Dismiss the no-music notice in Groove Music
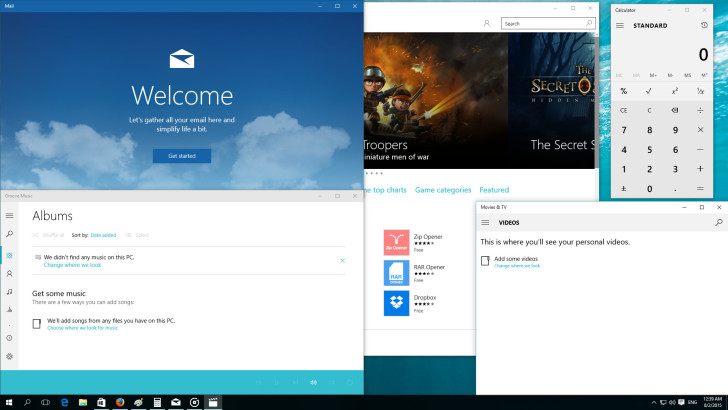 coord(342,260)
